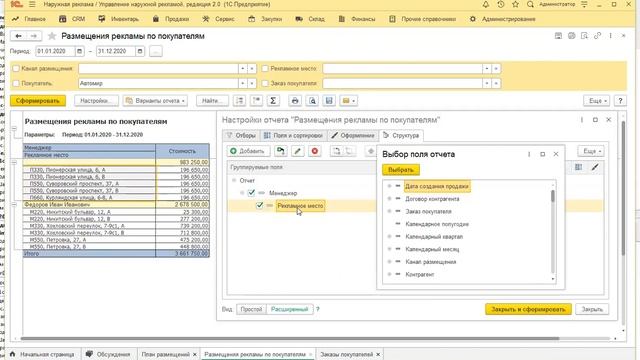
Task: Click the collapse groups icon before the sigma
Action: point(256,100)
